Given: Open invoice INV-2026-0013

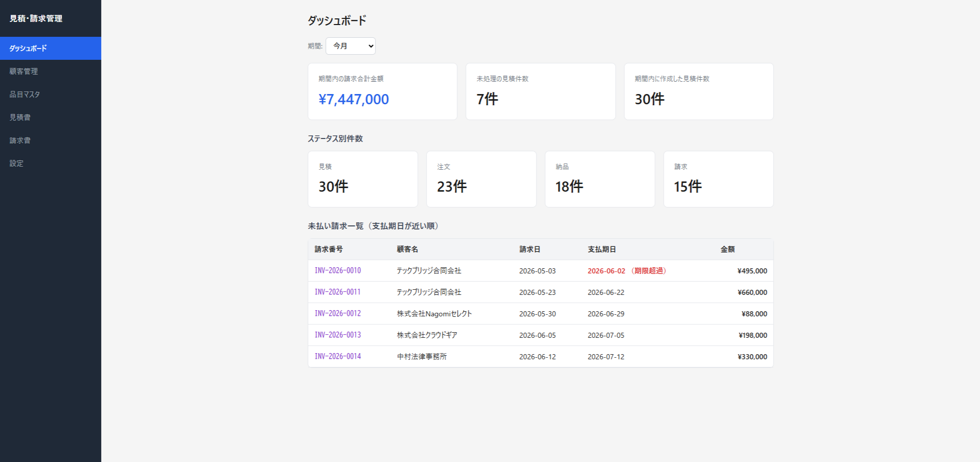Looking at the screenshot, I should (338, 335).
